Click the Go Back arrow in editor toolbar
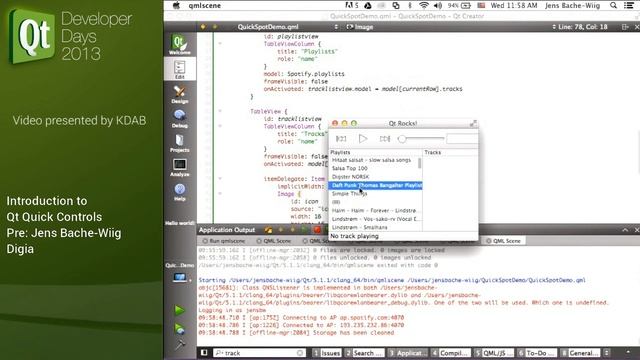Screen dimensions: 640x360 (x=203, y=27)
